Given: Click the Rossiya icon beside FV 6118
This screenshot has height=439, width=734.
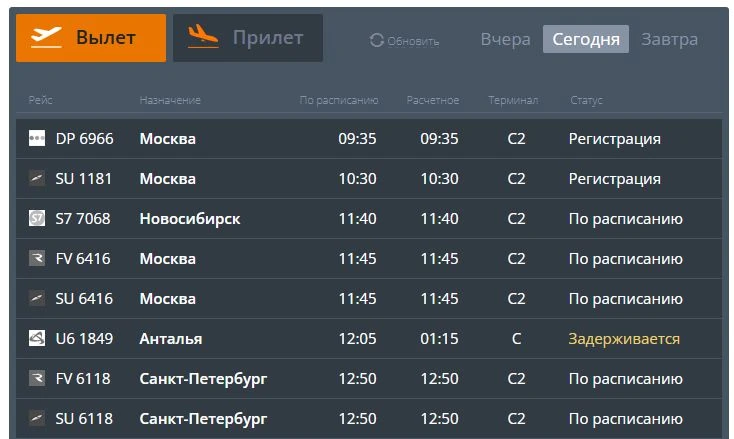Looking at the screenshot, I should (37, 378).
